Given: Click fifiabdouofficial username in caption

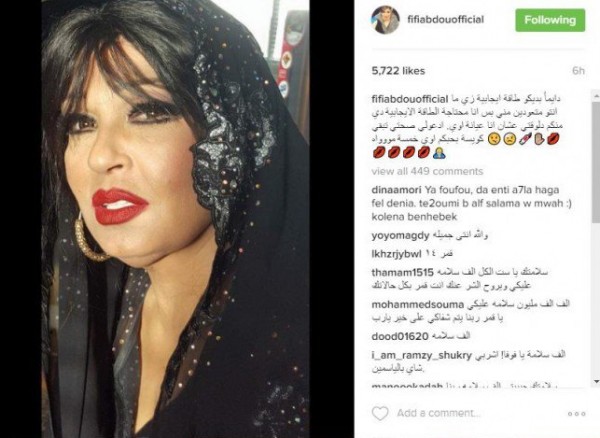Looking at the screenshot, I should click(x=410, y=99).
